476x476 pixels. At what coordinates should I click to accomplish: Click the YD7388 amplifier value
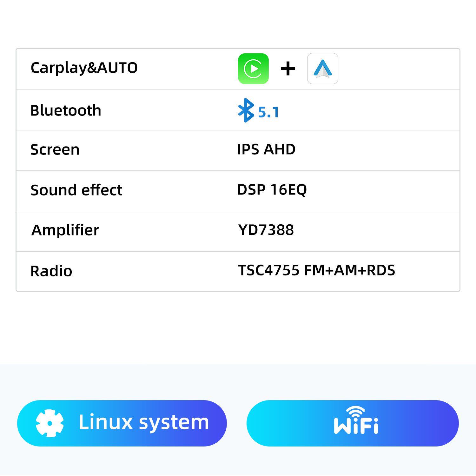(x=266, y=230)
